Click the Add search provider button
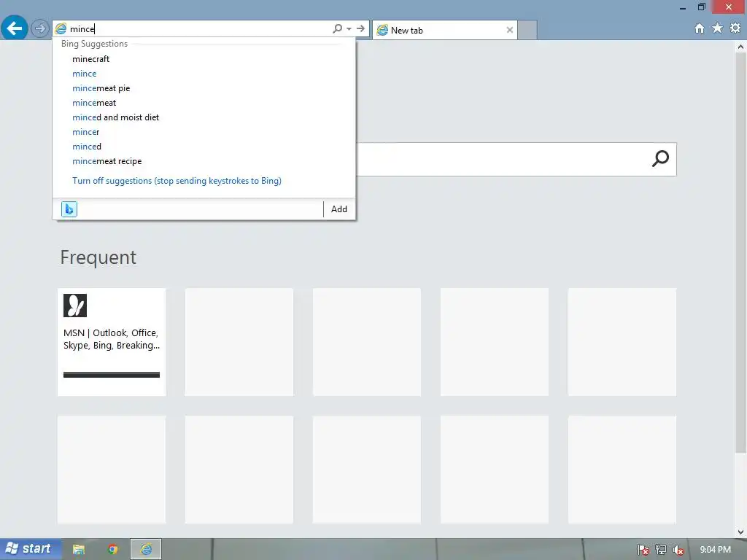The width and height of the screenshot is (747, 560). coord(339,209)
